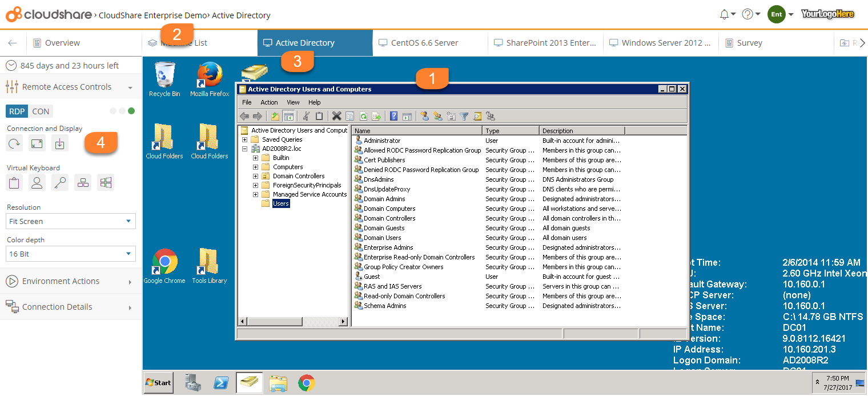Switch to the Windows Server 2012 tab
Screen dimensions: 868x396
[x=661, y=43]
